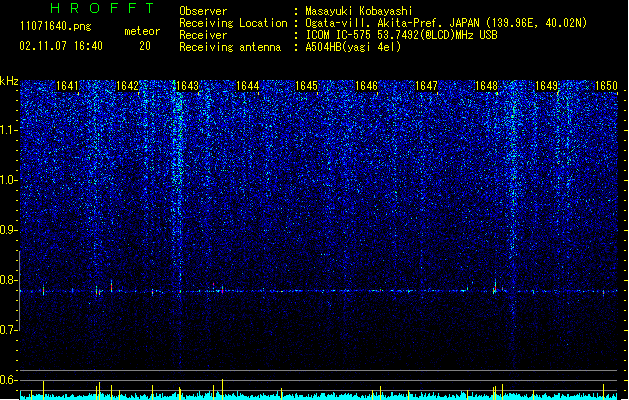Click the 1643 time marker
The height and width of the screenshot is (400, 629).
[x=187, y=86]
